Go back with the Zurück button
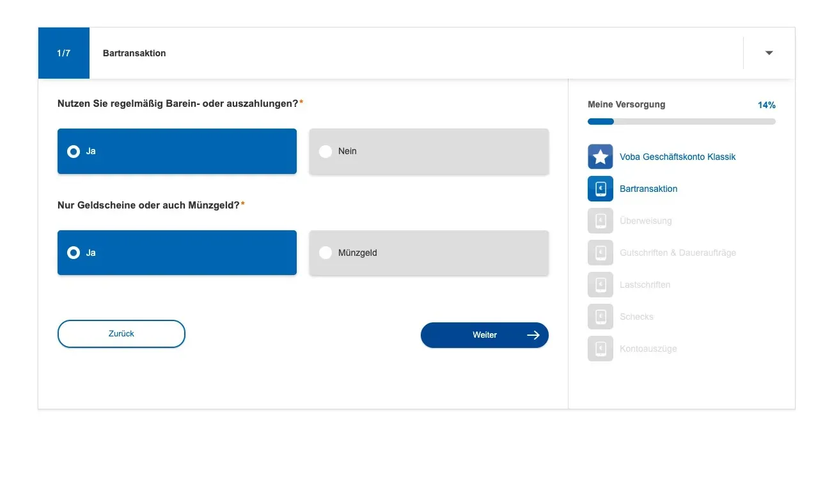Screen dimensions: 832x504 [122, 334]
